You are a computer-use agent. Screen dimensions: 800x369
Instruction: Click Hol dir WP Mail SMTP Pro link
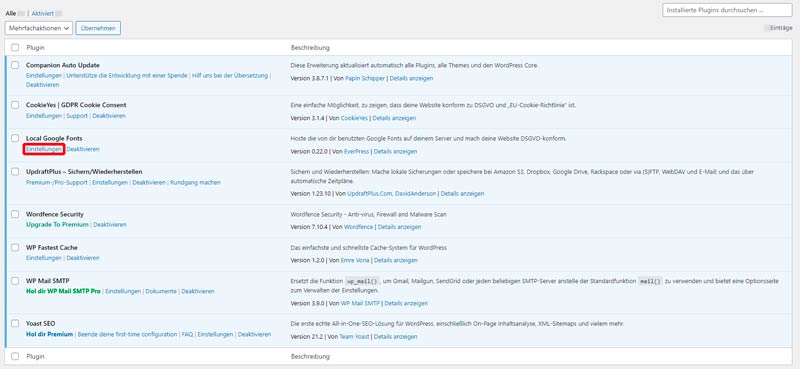63,291
